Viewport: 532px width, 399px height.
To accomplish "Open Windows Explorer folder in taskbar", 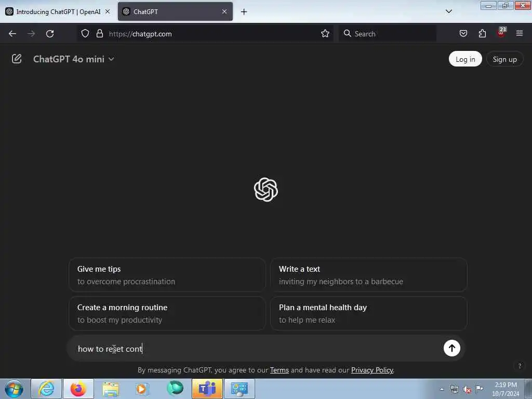I will (x=111, y=389).
